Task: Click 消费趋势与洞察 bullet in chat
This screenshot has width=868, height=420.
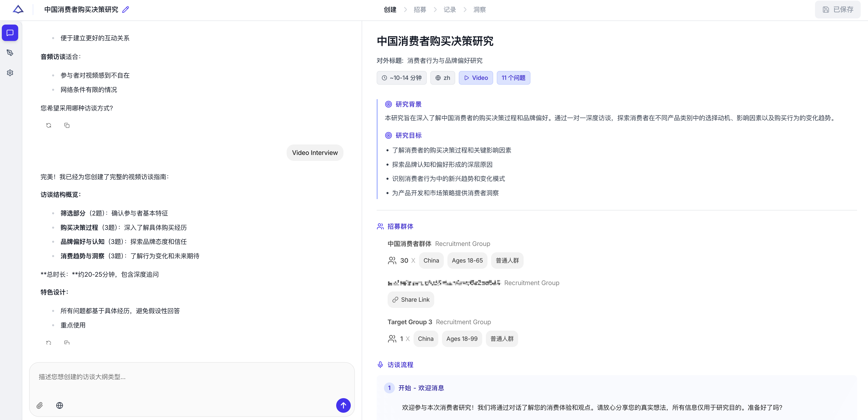Action: click(x=130, y=256)
